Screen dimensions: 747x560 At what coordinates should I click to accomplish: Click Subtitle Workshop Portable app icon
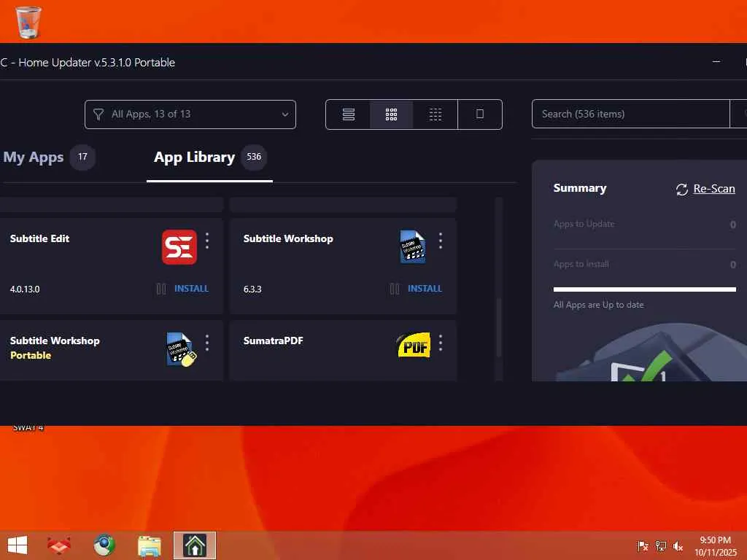pyautogui.click(x=181, y=349)
